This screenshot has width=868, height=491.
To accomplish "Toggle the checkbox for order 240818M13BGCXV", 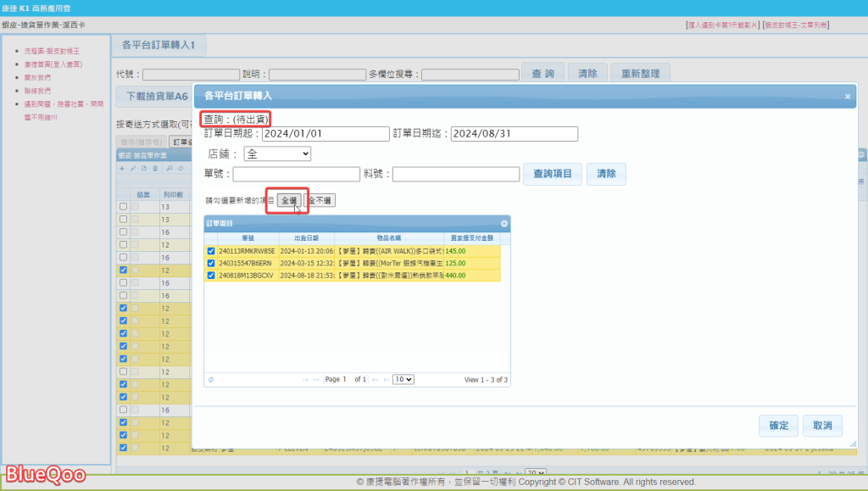I will click(211, 276).
